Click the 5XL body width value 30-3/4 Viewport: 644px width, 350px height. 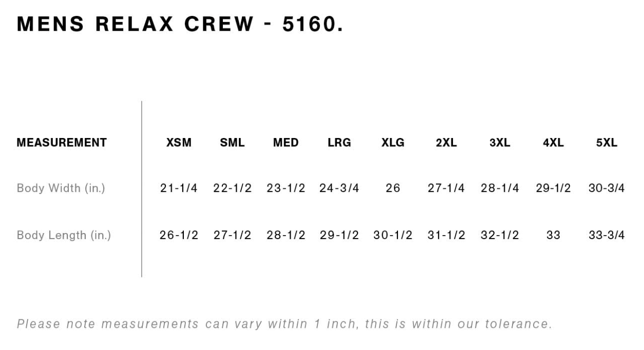point(607,188)
